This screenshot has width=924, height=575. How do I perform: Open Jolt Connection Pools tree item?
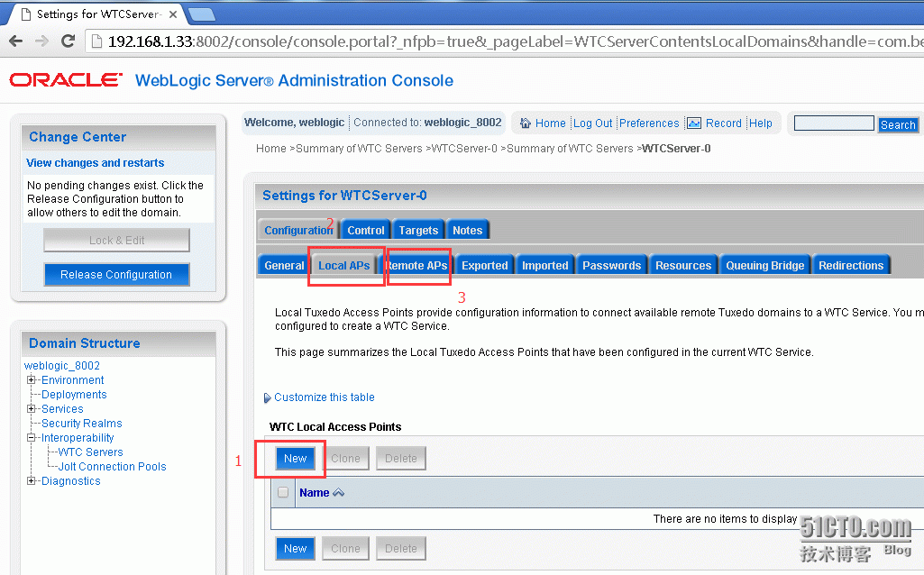(x=112, y=467)
